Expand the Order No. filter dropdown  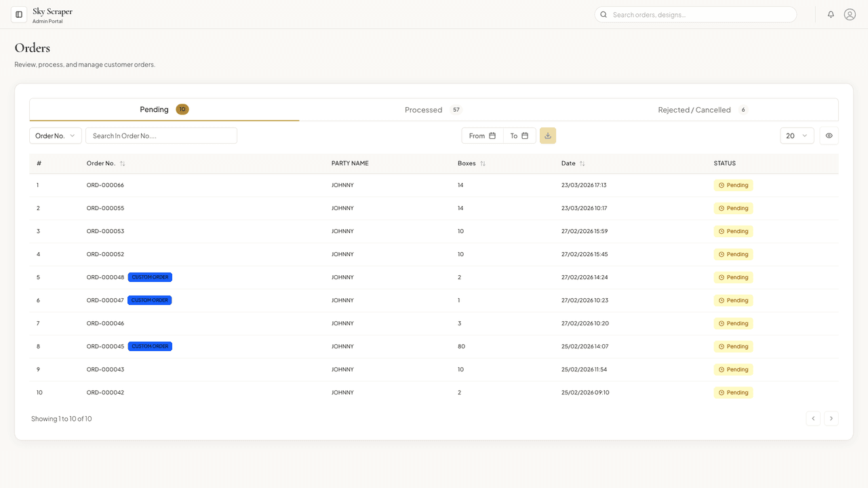pos(56,136)
